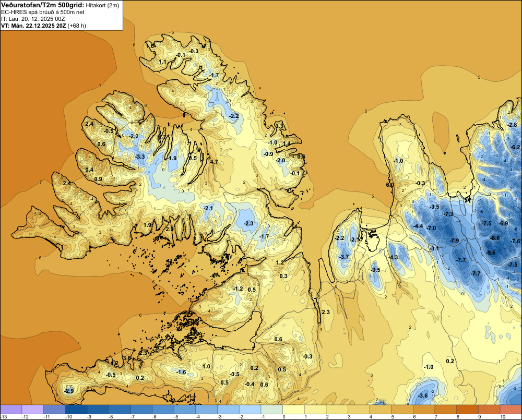Viewport: 522px width, 420px height.
Task: Click the -3.3 temperature value
Action: tap(140, 157)
